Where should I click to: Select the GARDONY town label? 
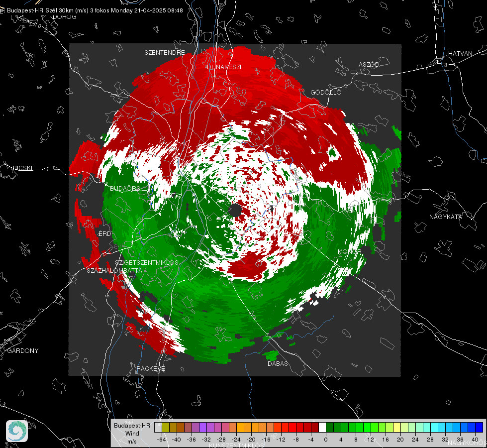(23, 351)
